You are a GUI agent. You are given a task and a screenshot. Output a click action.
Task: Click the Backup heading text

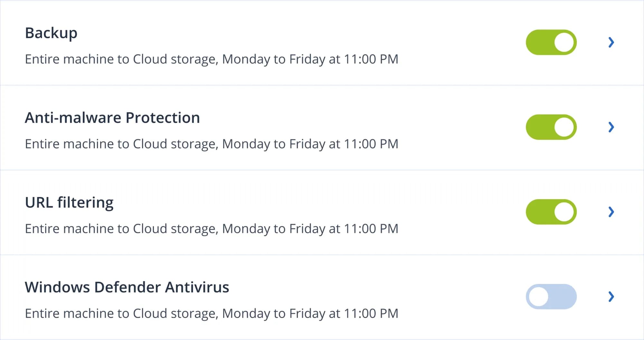coord(51,33)
